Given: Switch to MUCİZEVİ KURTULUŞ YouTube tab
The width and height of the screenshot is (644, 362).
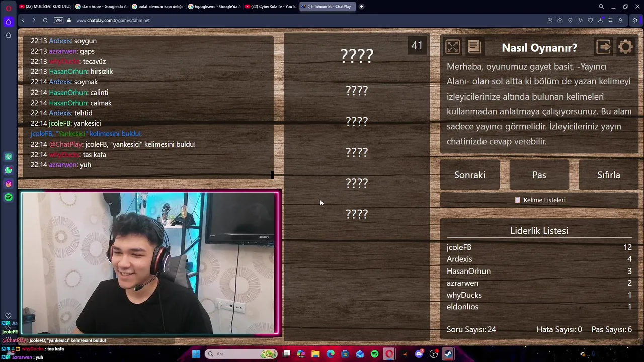Looking at the screenshot, I should click(45, 7).
